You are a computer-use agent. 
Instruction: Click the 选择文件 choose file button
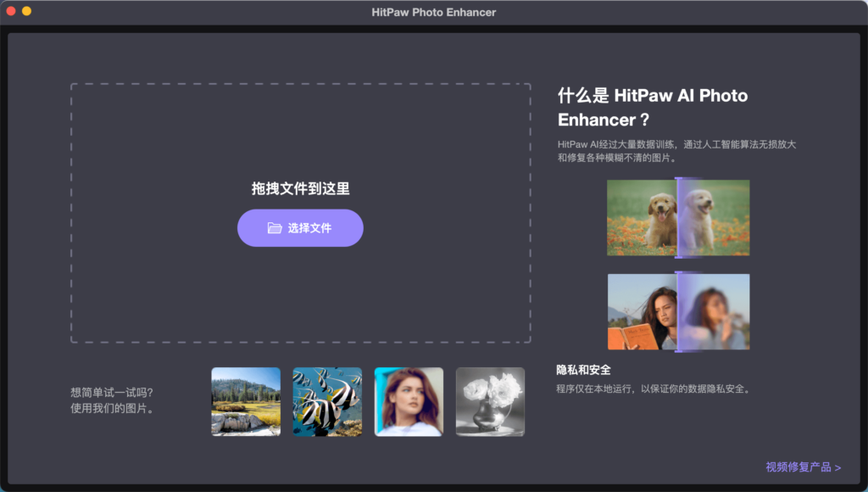[x=300, y=227]
